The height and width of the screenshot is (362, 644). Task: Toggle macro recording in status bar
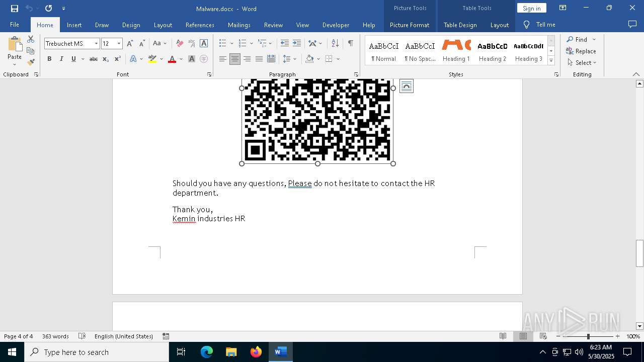(166, 336)
